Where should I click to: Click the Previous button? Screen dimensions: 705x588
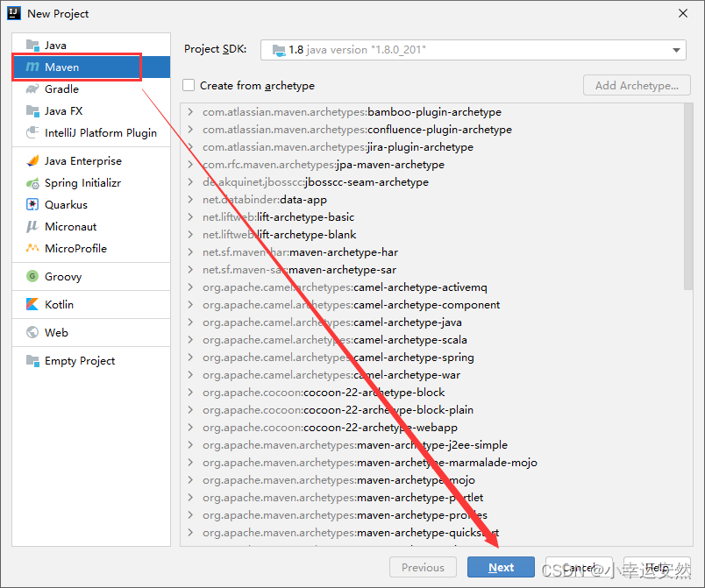click(x=423, y=567)
